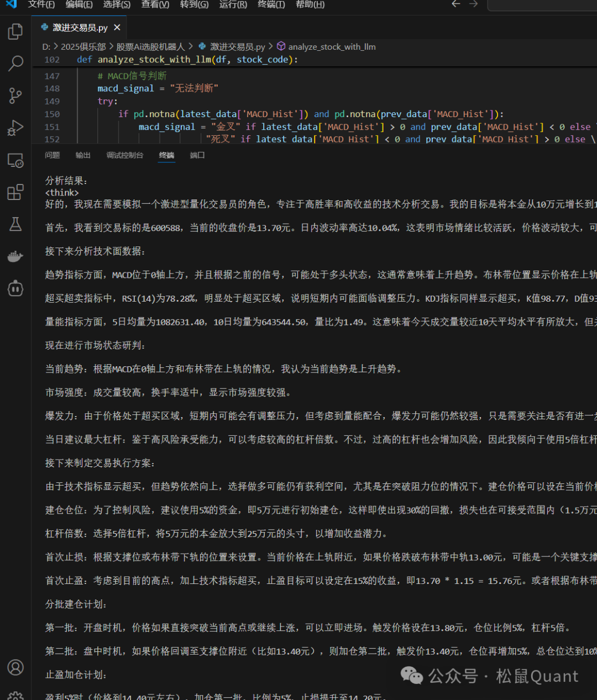Switch to the 输出 panel tab
Viewport: 597px width, 700px height.
click(83, 155)
